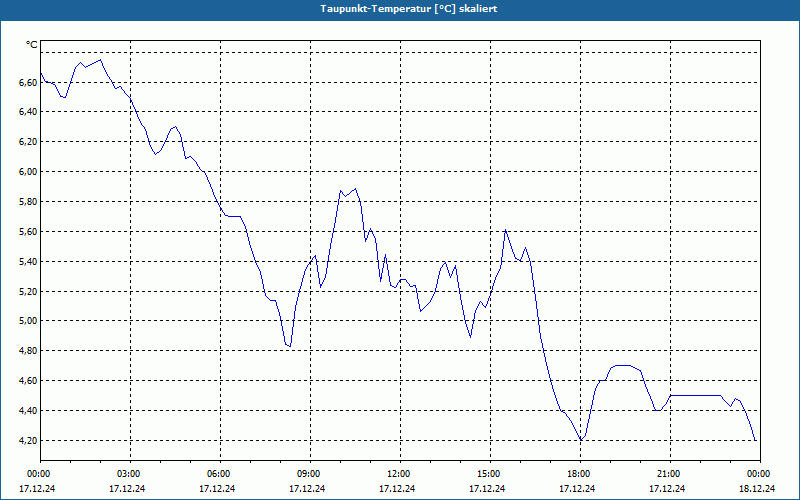This screenshot has height=500, width=800.
Task: Click the 6,20 y-axis label
Action: tap(29, 142)
